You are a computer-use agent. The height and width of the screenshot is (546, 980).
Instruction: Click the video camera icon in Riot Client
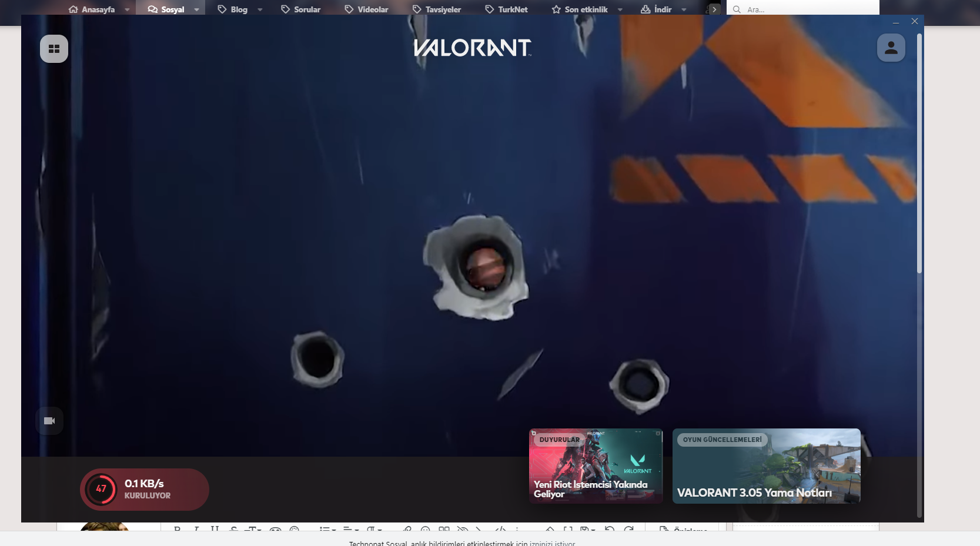49,421
